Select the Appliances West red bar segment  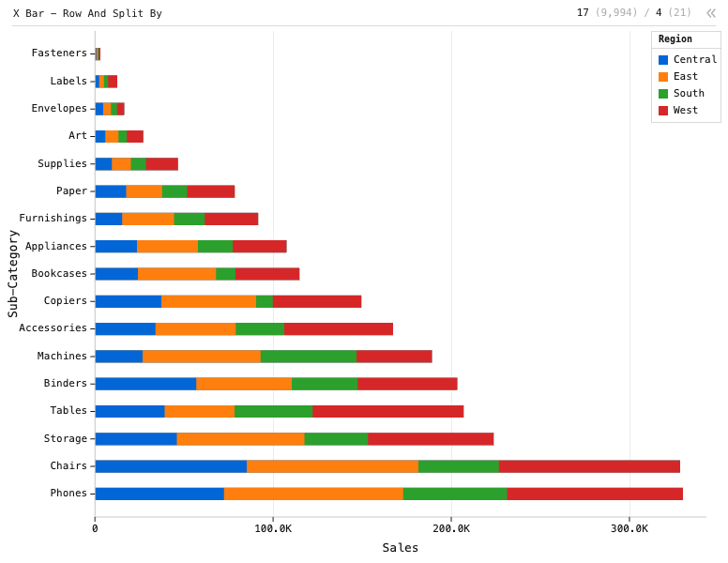pos(260,246)
